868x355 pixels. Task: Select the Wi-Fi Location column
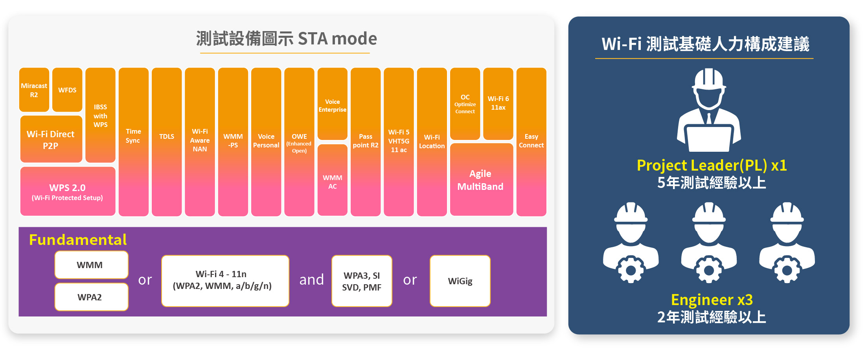[432, 142]
